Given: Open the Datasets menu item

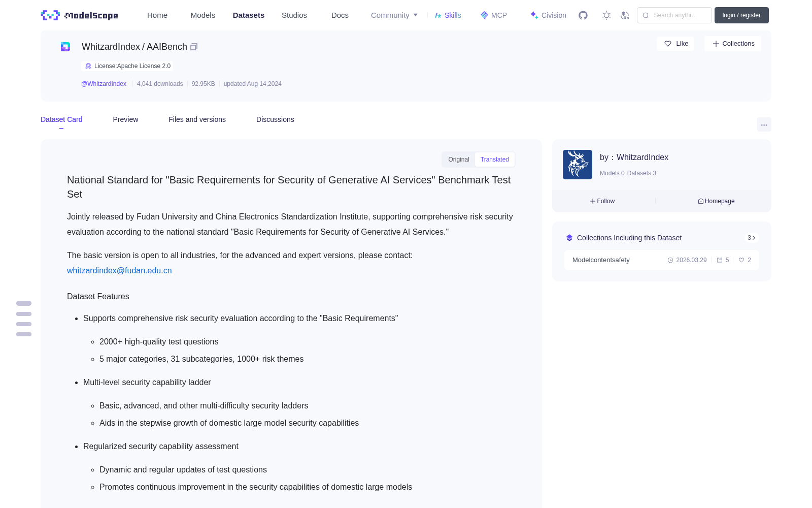Looking at the screenshot, I should 249,15.
